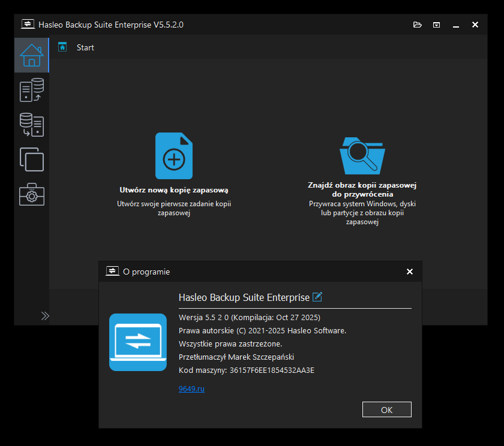Click the Hasleo app icon in title bar

tap(28, 25)
